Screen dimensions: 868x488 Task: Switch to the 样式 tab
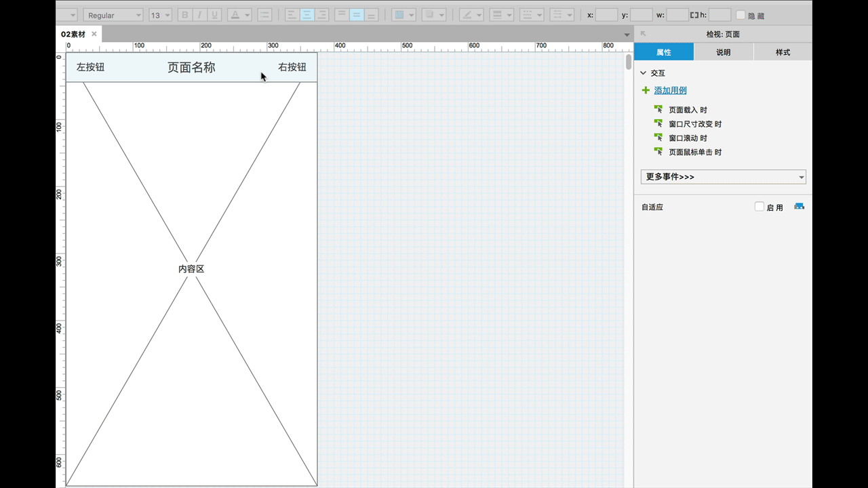click(783, 52)
